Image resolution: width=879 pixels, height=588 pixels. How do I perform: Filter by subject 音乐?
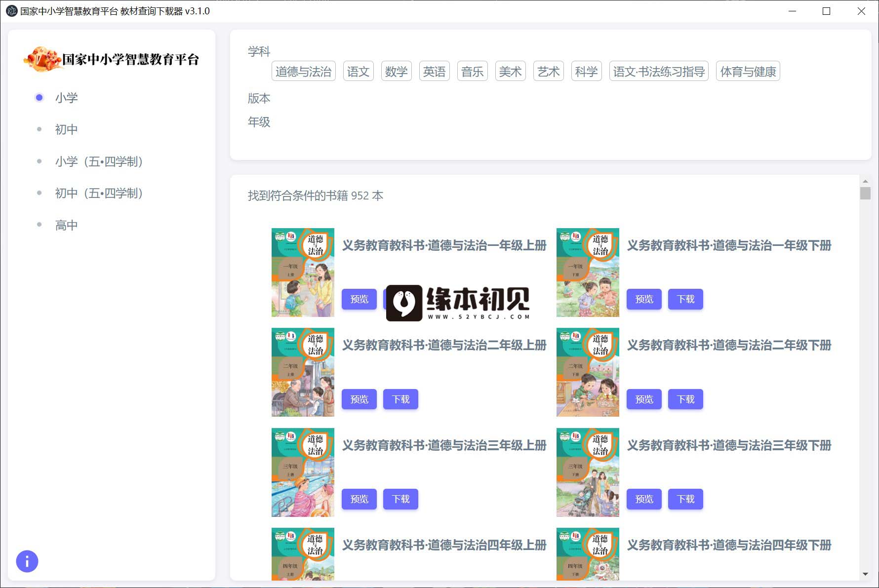pyautogui.click(x=473, y=72)
